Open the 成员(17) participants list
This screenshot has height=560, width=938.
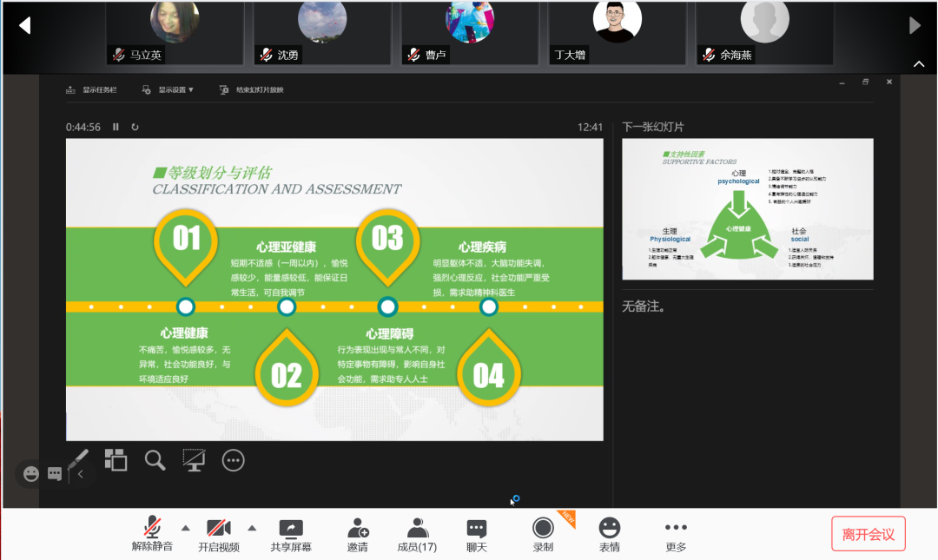417,528
